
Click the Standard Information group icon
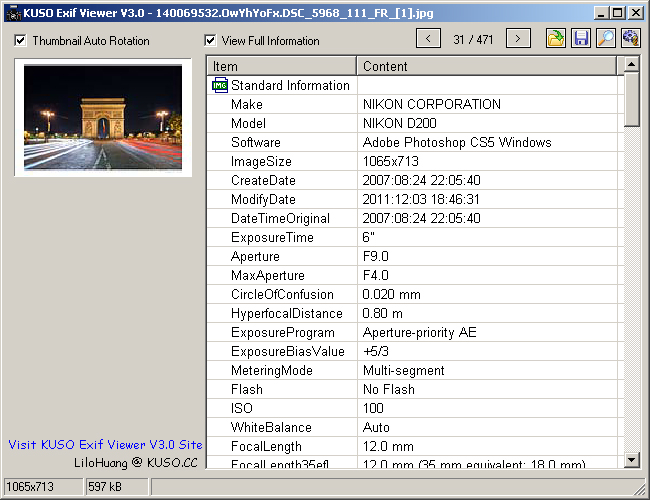(x=220, y=86)
